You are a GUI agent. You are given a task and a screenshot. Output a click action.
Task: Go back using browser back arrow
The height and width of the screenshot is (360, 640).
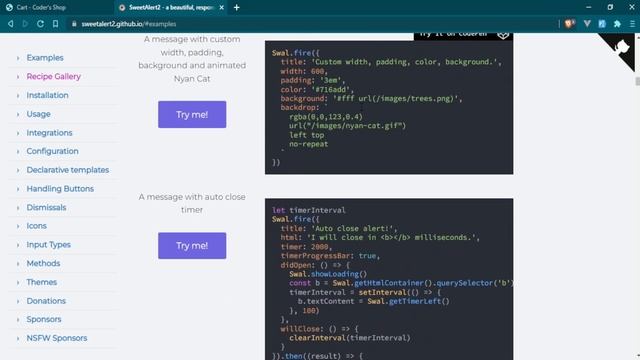pos(11,24)
